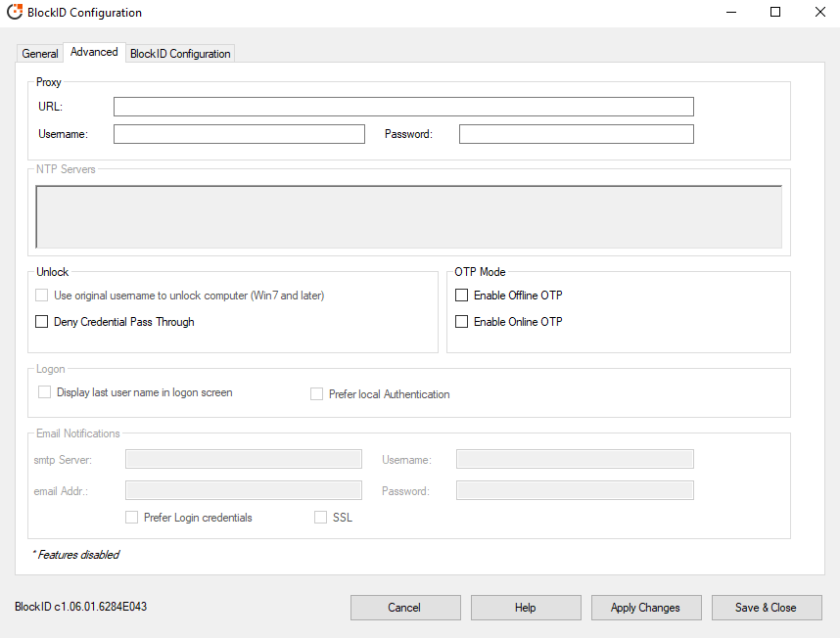Click the proxy Username field

[239, 133]
